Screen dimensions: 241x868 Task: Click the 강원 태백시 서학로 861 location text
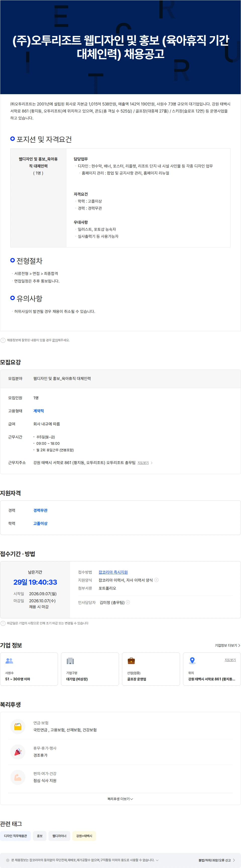[212, 679]
